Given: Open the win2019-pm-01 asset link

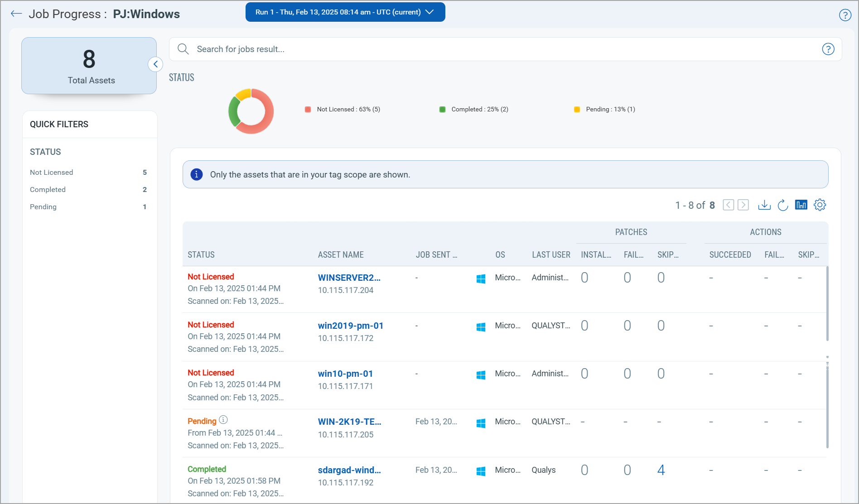Looking at the screenshot, I should (x=350, y=326).
